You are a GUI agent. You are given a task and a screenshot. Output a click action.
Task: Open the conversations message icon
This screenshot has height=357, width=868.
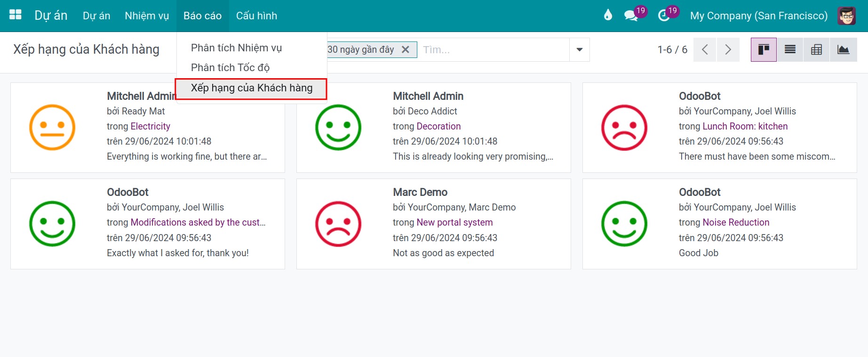(x=631, y=16)
